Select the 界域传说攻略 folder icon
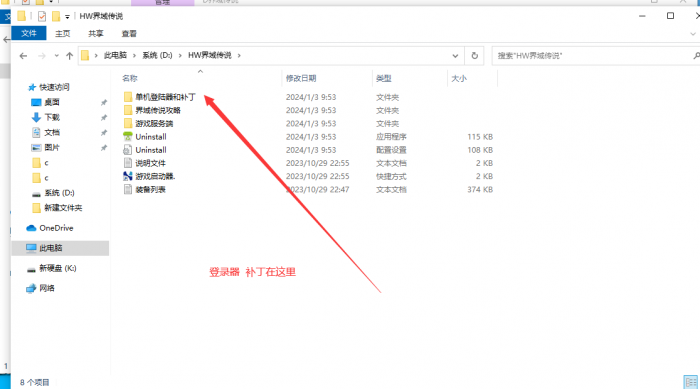Screen dimensions: 700x389 click(x=128, y=110)
